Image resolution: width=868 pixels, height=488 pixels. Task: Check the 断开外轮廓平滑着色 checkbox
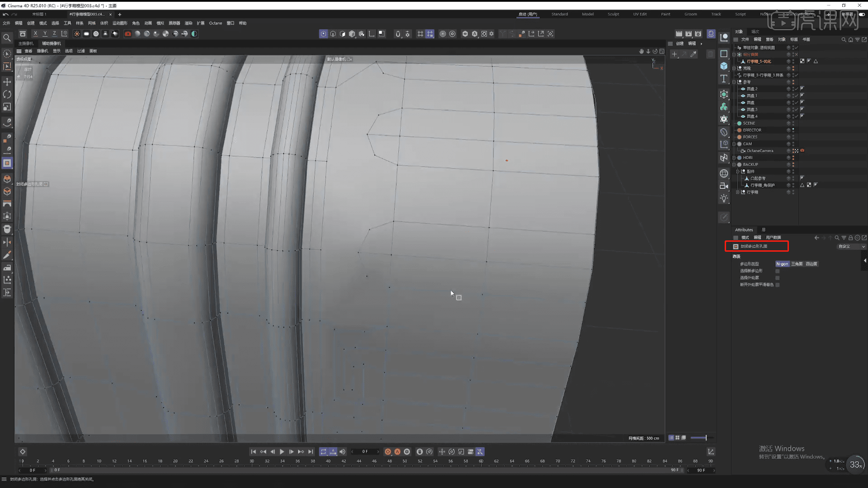(x=778, y=285)
